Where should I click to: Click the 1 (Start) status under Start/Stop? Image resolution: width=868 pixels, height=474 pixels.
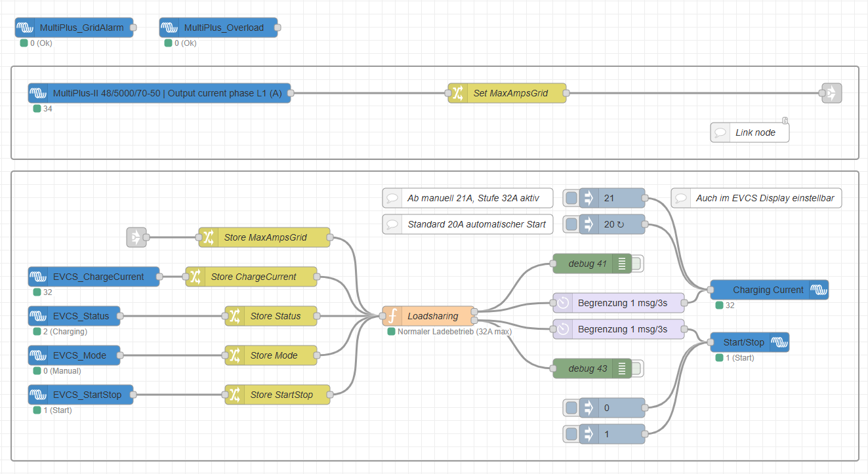coord(740,358)
